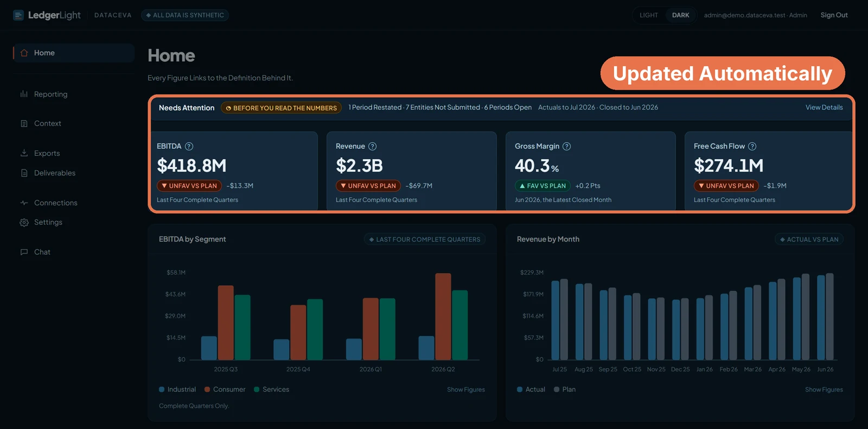This screenshot has height=429, width=868.
Task: Open the Settings menu item
Action: pyautogui.click(x=74, y=222)
